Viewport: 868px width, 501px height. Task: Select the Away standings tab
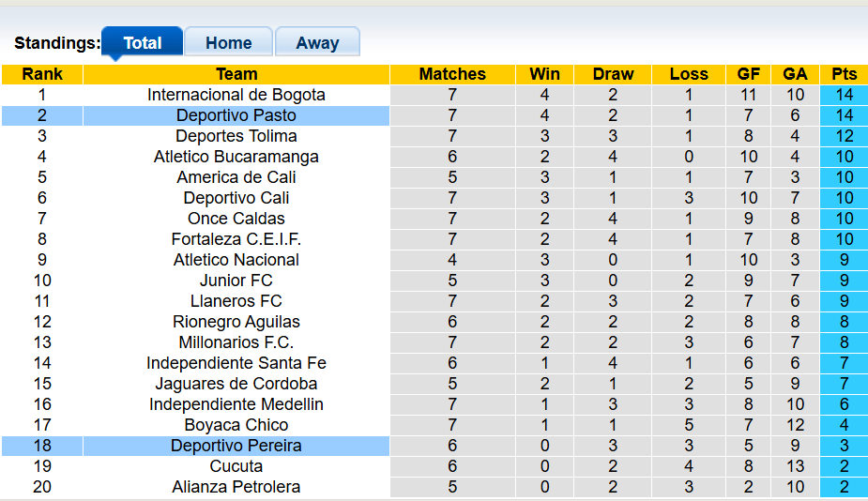pos(317,43)
